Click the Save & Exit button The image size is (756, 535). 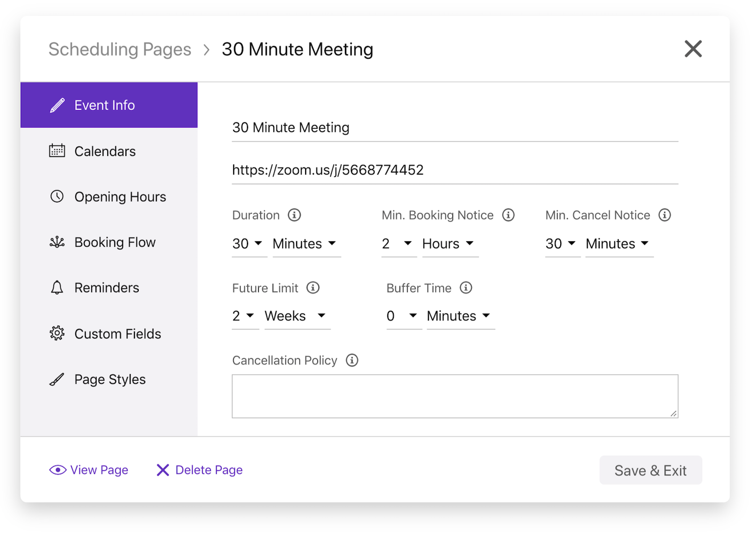(x=650, y=470)
